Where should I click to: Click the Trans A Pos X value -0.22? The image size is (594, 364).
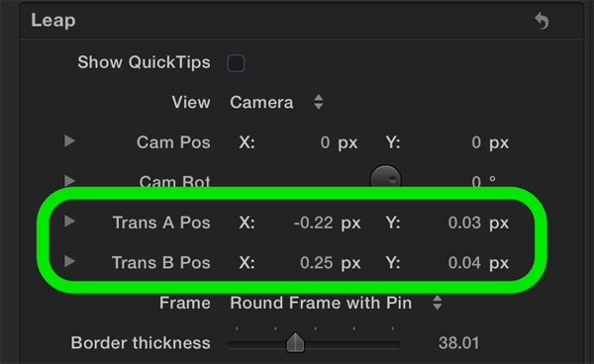point(313,223)
